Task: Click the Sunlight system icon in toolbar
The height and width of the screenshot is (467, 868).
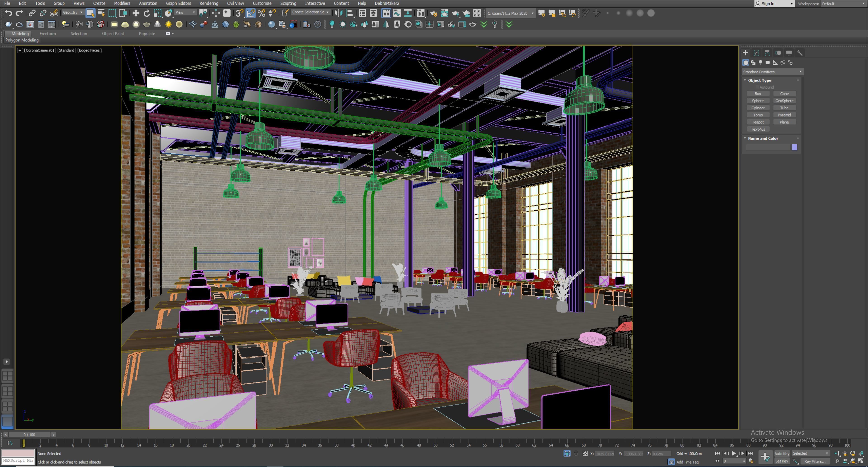Action: [168, 24]
